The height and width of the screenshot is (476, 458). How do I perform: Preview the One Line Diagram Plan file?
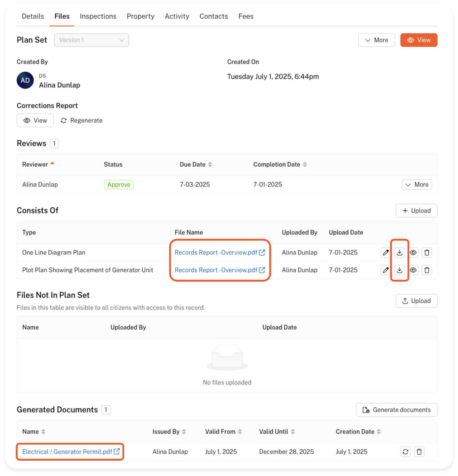pyautogui.click(x=413, y=253)
